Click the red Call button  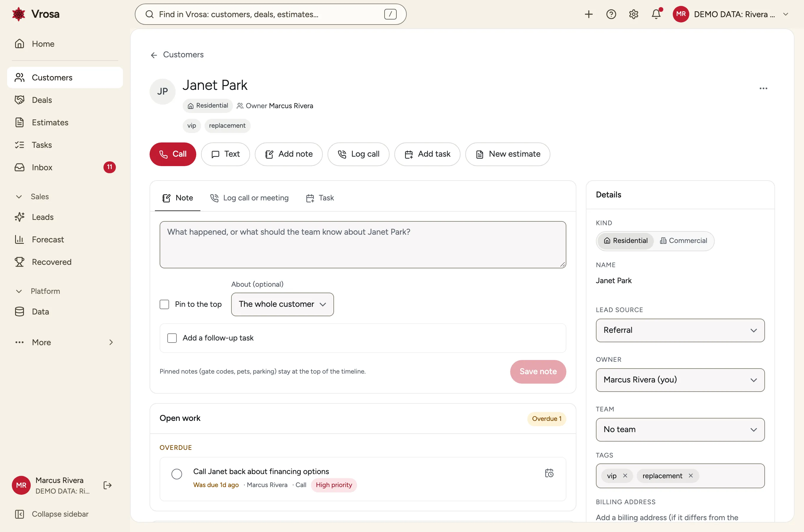coord(173,154)
